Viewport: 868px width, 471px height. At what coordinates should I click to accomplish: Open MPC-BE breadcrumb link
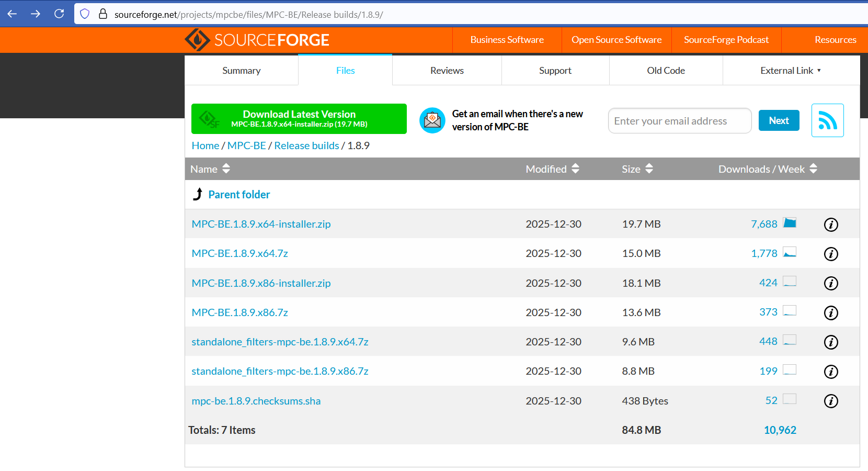tap(247, 145)
